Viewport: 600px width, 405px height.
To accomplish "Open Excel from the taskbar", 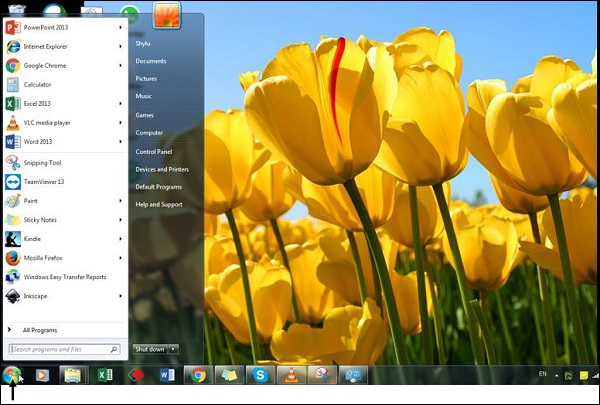I will pyautogui.click(x=104, y=375).
